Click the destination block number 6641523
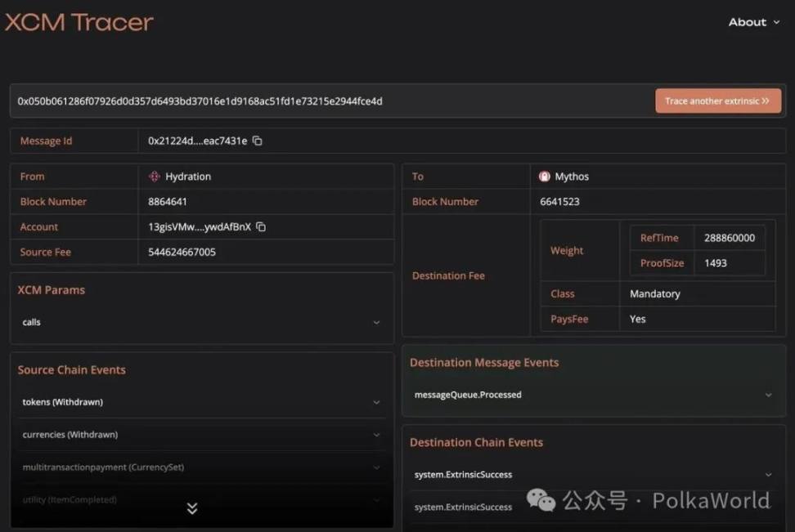 [559, 202]
